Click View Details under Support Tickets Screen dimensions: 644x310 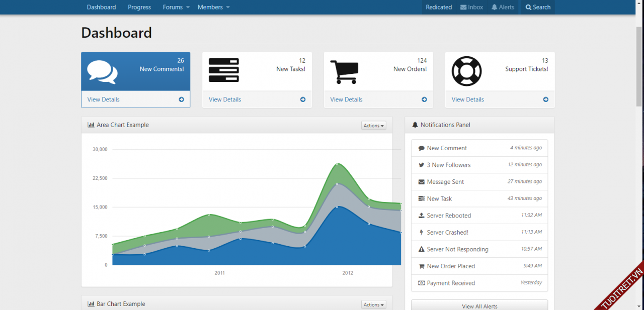468,99
